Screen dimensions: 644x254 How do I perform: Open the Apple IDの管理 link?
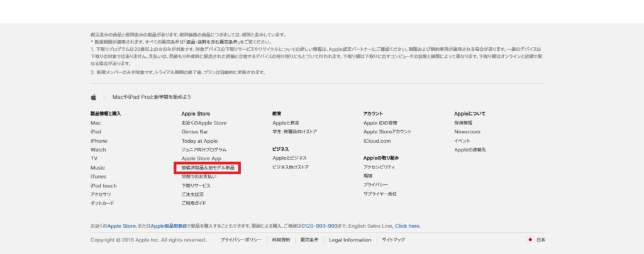tap(380, 123)
